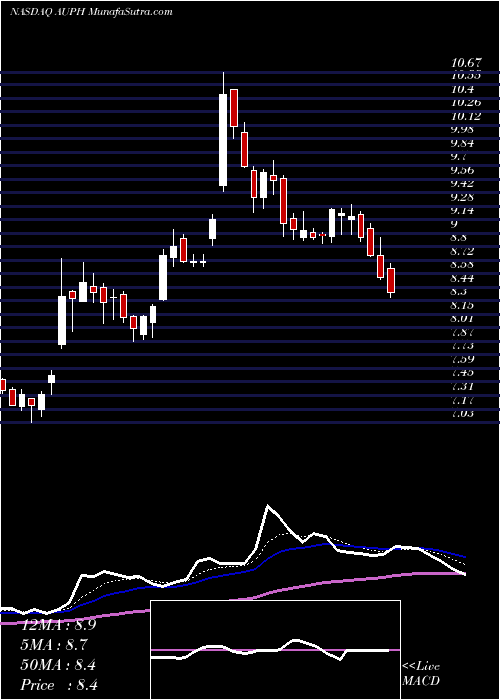Click the '<<Live' label

[x=421, y=667]
